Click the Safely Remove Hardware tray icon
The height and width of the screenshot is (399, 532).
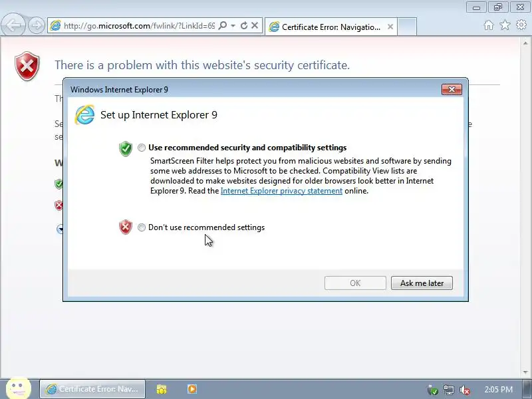(433, 390)
